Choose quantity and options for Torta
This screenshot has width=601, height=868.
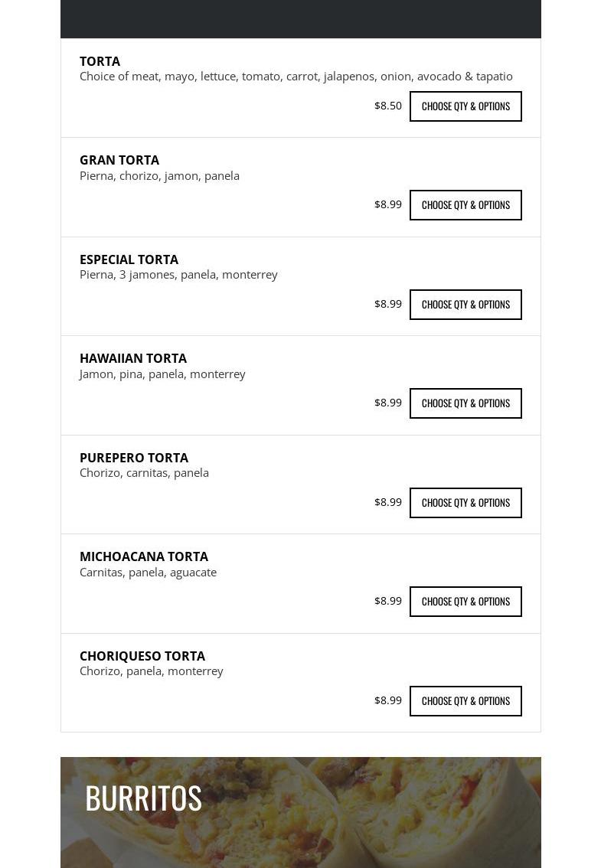(x=465, y=106)
